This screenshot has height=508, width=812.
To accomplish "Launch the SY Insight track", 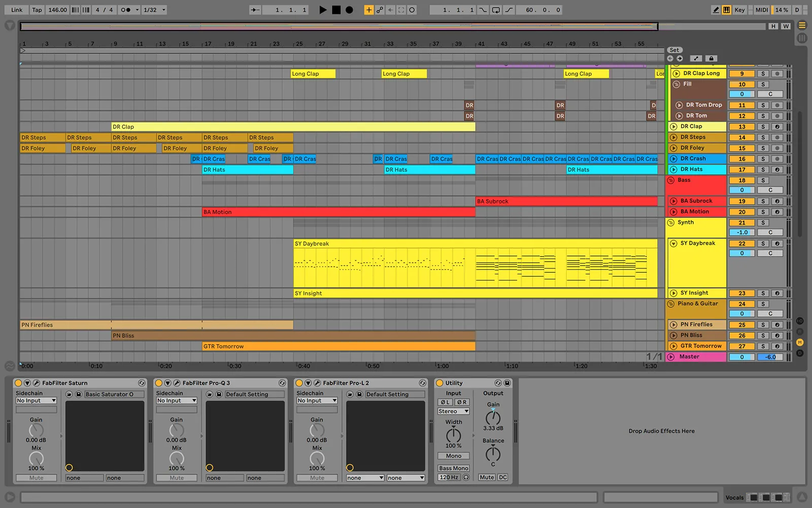I will [x=673, y=293].
